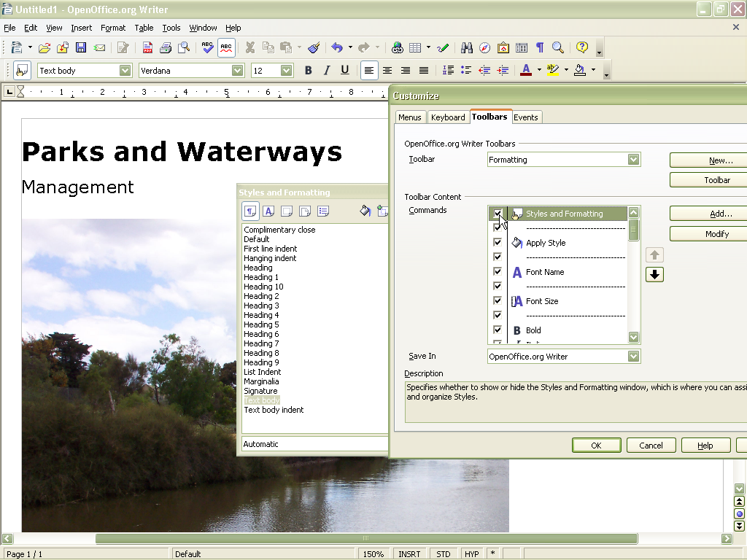Click Cancel in the Customize dialog
747x560 pixels.
point(651,446)
